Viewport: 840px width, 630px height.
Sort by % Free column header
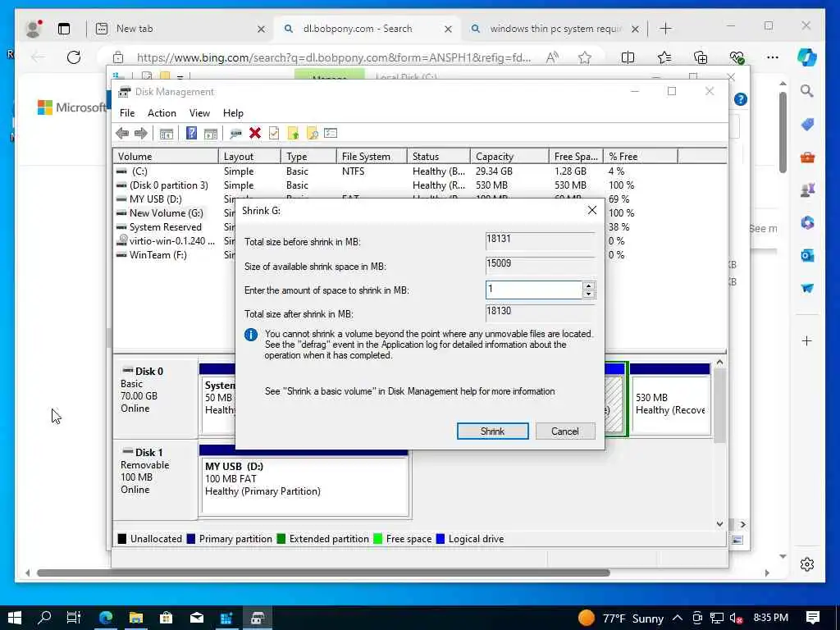pos(640,157)
